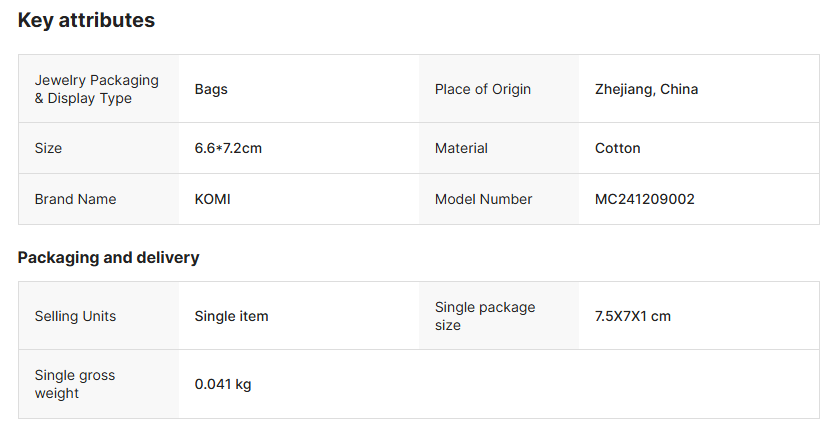Select the Single gross weight label
The image size is (835, 427).
click(x=75, y=384)
